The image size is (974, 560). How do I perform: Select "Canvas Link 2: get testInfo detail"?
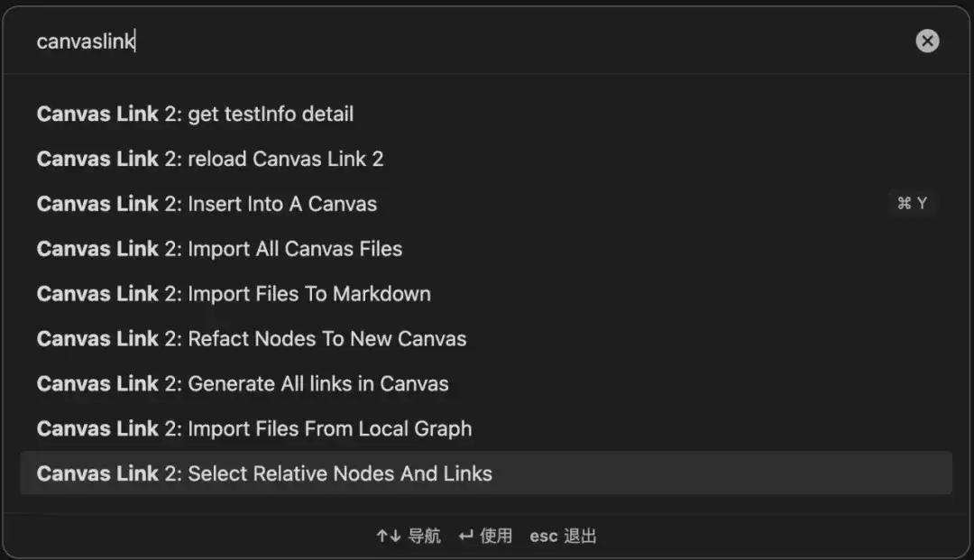(195, 114)
